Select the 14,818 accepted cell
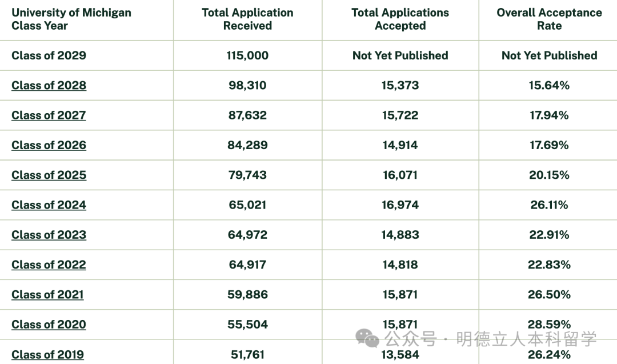The image size is (617, 364). coord(400,265)
